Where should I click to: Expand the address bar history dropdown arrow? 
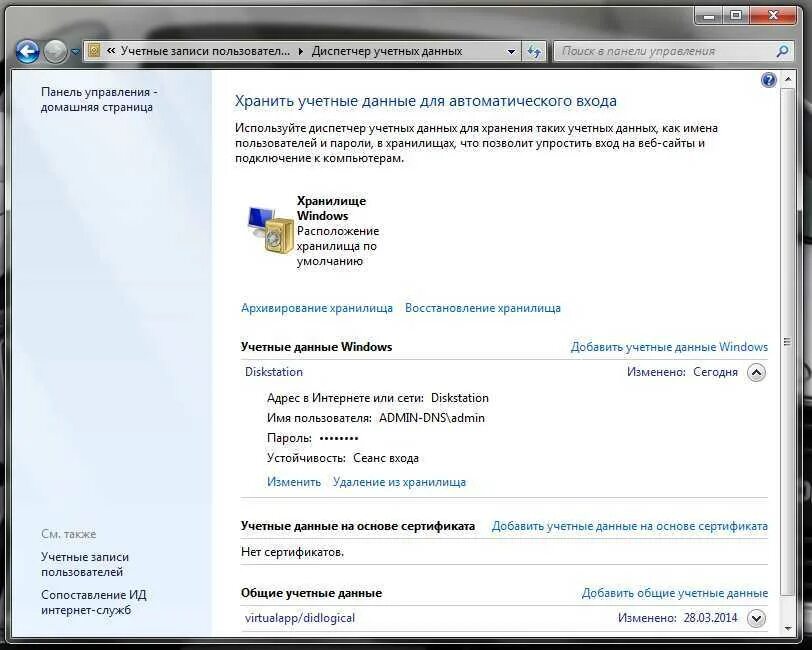tap(511, 51)
